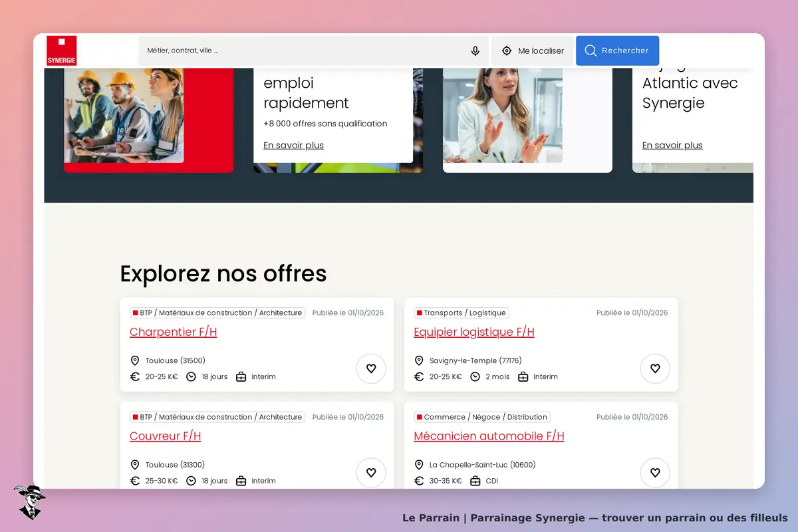This screenshot has height=532, width=798.
Task: Click clock icon in Couvreur offer
Action: coord(191,481)
